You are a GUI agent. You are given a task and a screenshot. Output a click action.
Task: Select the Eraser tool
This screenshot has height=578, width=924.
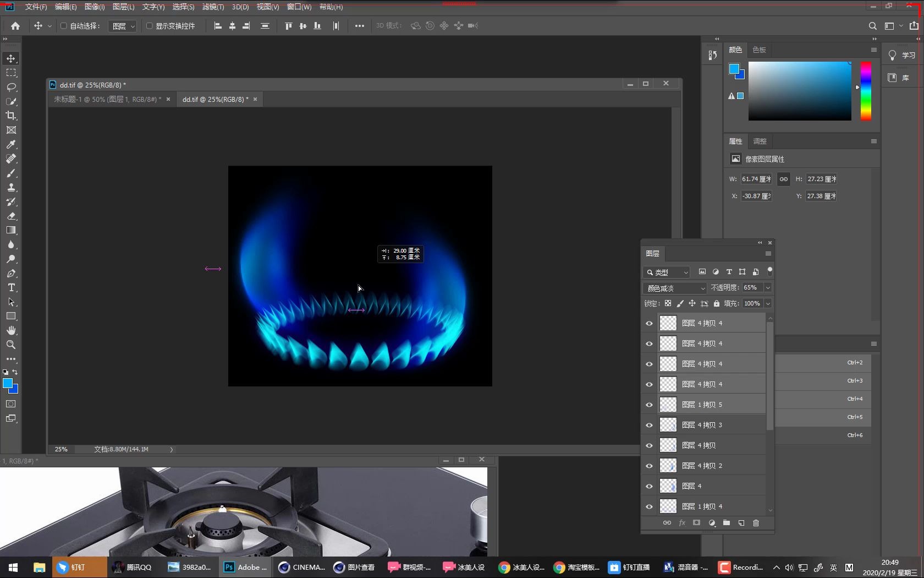(11, 216)
